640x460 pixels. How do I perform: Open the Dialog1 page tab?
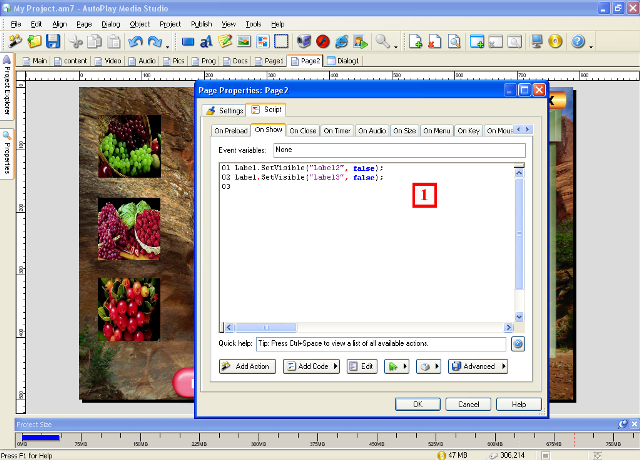point(344,61)
